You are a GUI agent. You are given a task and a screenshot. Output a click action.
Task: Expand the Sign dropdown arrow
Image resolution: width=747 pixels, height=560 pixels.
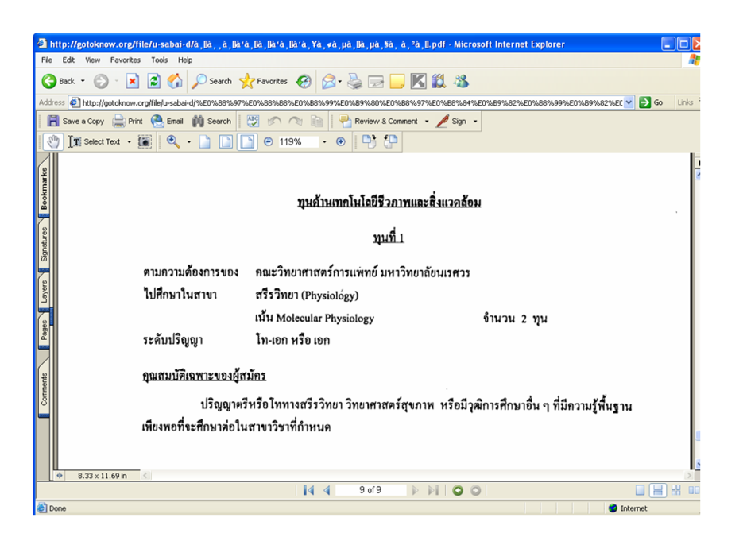[x=475, y=122]
